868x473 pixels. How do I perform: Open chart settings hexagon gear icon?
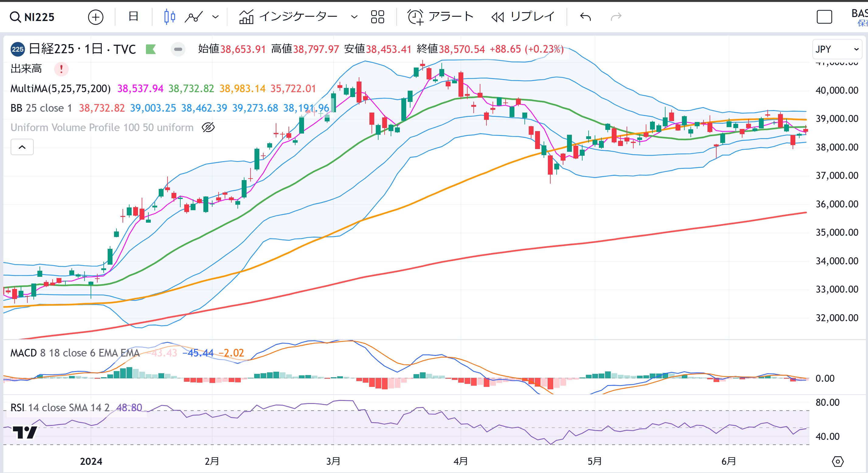838,461
